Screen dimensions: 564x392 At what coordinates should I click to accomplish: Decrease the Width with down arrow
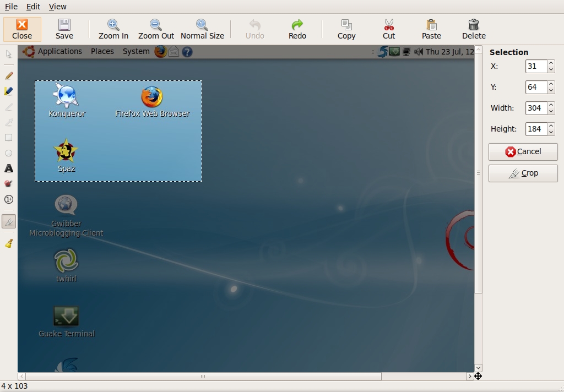(x=551, y=111)
